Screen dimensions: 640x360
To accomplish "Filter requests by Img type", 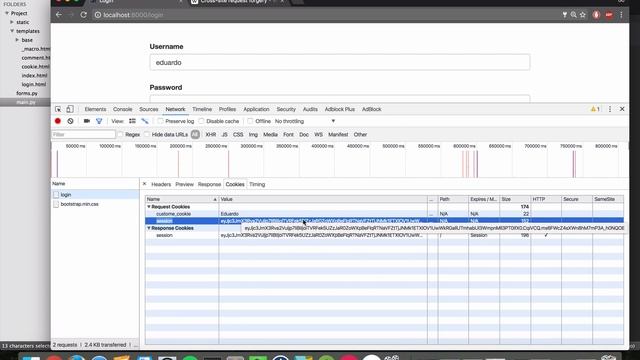I will point(253,134).
